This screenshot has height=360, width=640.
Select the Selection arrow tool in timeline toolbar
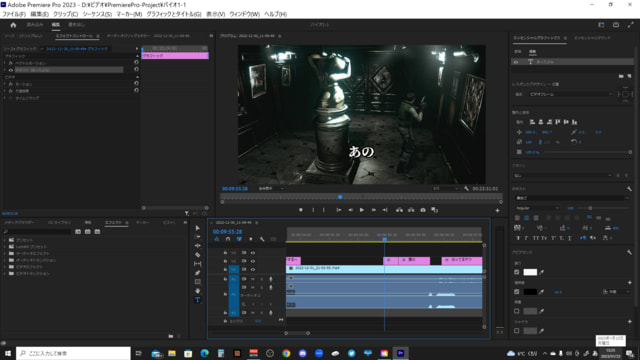point(198,228)
